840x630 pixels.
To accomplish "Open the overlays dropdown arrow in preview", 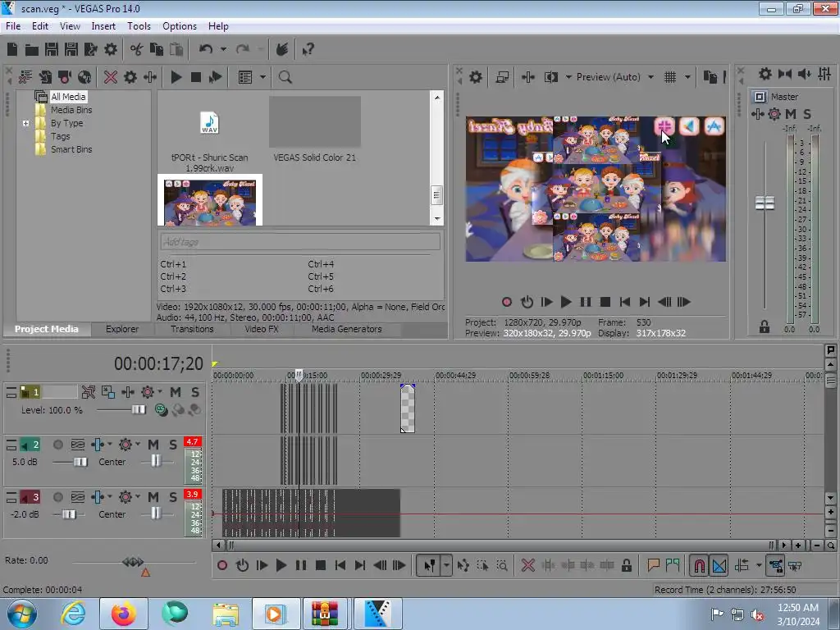I will click(687, 77).
